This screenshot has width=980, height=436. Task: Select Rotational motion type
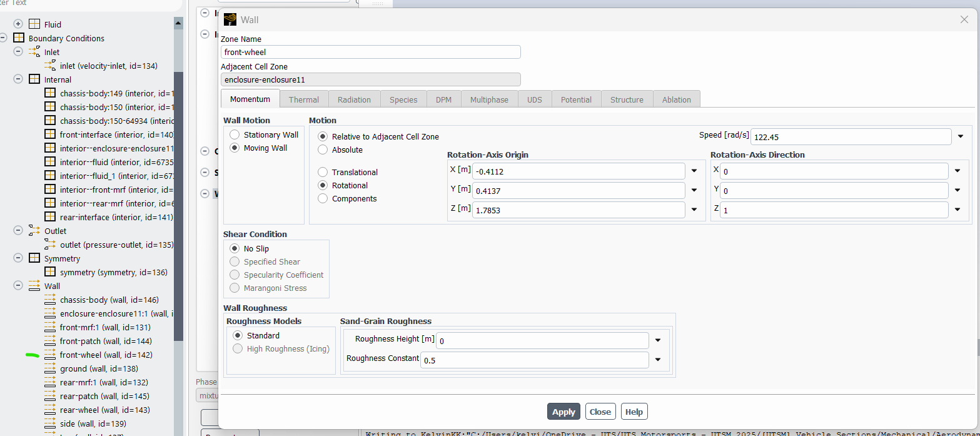coord(323,185)
